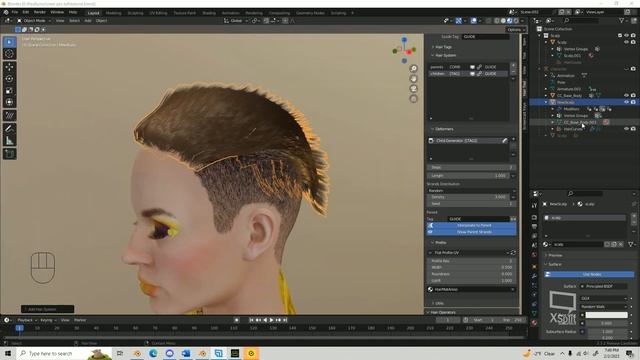Screen dimensions: 640x360
Task: Open the Render properties tab
Action: coord(534,218)
